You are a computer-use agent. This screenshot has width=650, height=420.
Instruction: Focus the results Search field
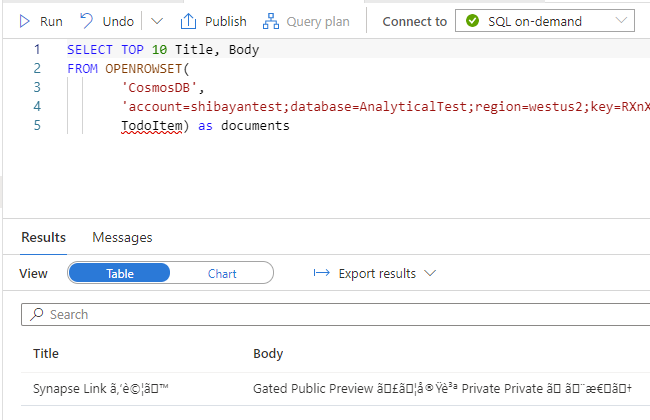tap(335, 314)
